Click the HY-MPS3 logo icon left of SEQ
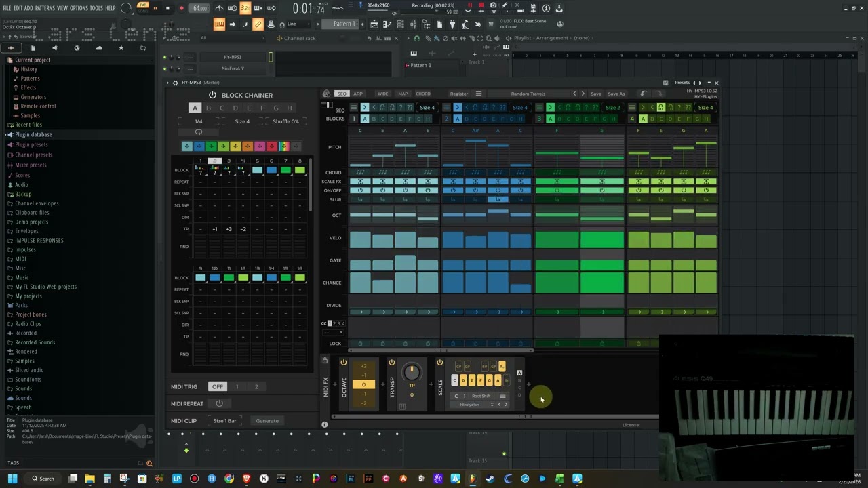The height and width of the screenshot is (488, 868). (326, 94)
